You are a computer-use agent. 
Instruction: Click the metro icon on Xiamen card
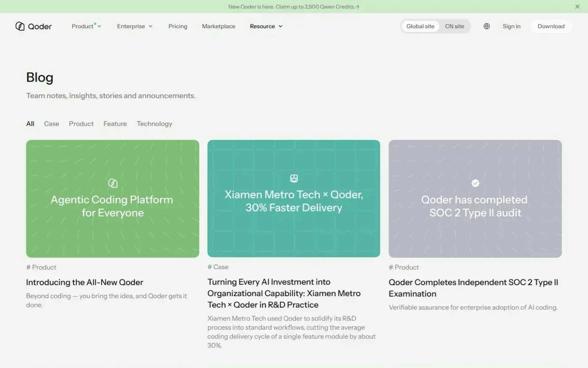(x=294, y=178)
